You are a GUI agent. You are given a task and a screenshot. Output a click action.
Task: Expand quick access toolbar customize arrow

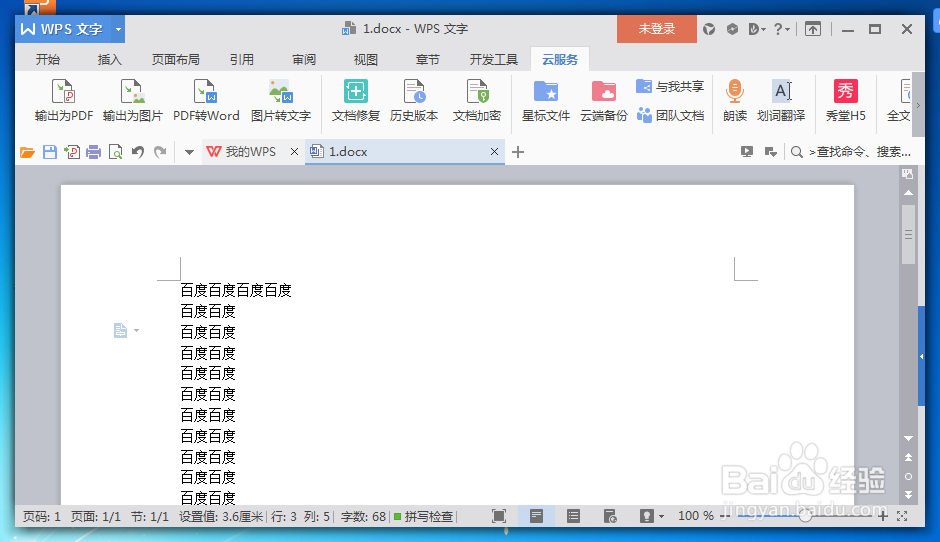point(189,152)
